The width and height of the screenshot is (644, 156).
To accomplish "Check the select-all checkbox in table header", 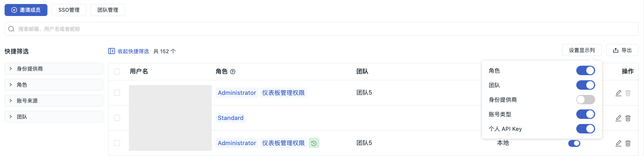I will 117,71.
